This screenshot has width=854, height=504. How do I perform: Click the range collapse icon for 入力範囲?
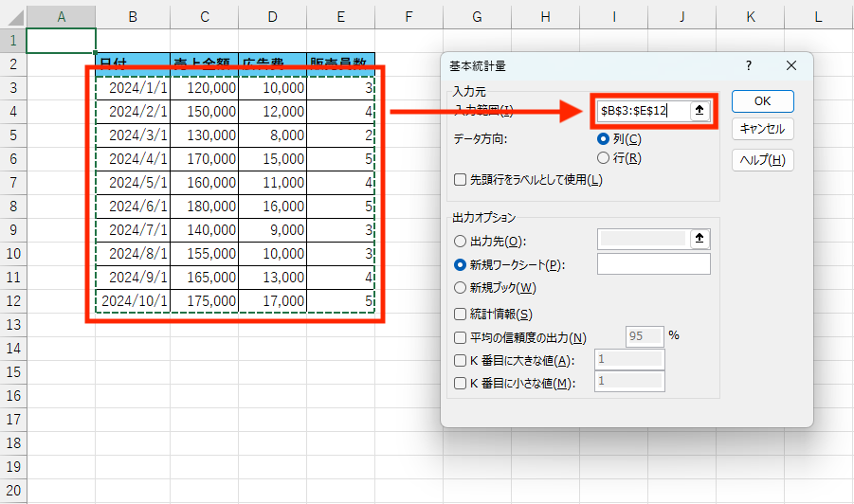point(700,111)
